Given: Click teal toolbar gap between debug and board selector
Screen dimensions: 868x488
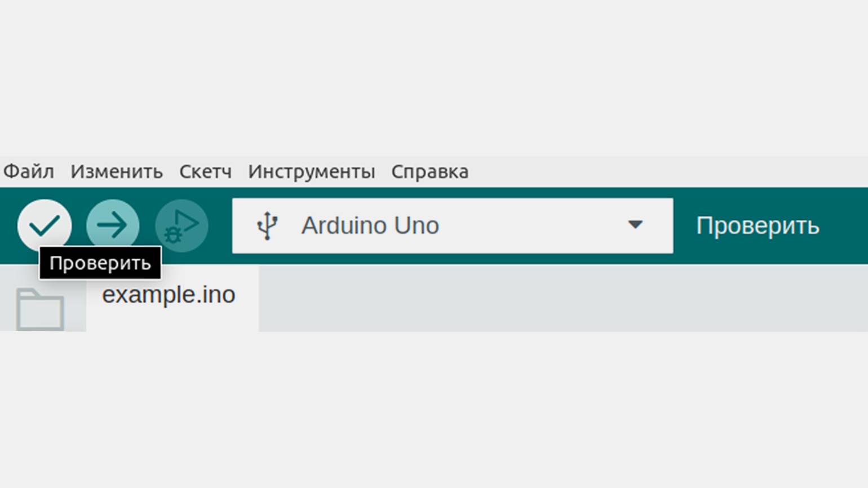Looking at the screenshot, I should [220, 225].
